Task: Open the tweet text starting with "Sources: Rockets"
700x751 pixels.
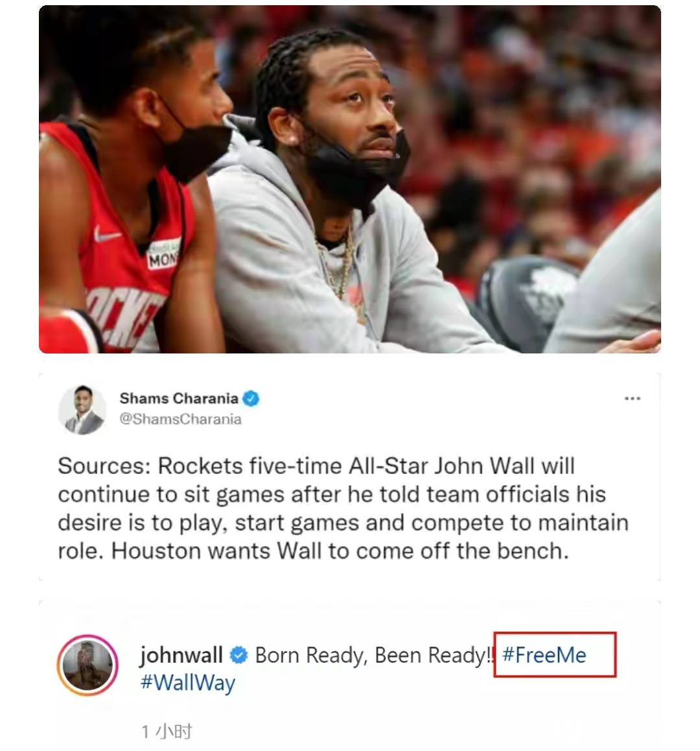Action: [x=343, y=508]
